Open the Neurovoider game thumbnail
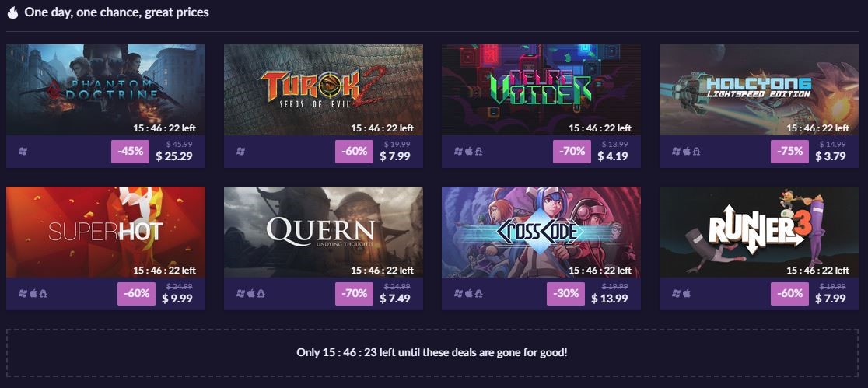The width and height of the screenshot is (868, 388). (x=541, y=89)
